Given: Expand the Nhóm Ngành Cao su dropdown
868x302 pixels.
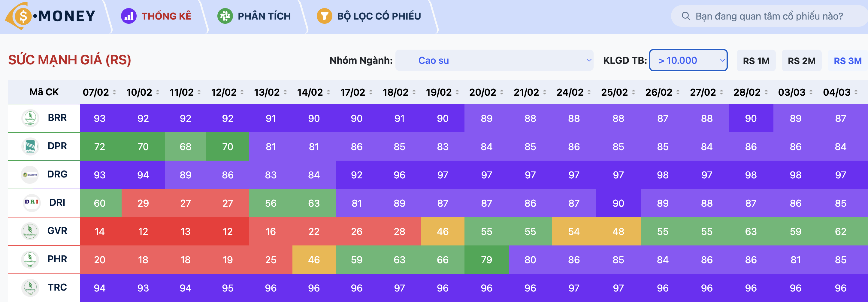Looking at the screenshot, I should [x=494, y=60].
